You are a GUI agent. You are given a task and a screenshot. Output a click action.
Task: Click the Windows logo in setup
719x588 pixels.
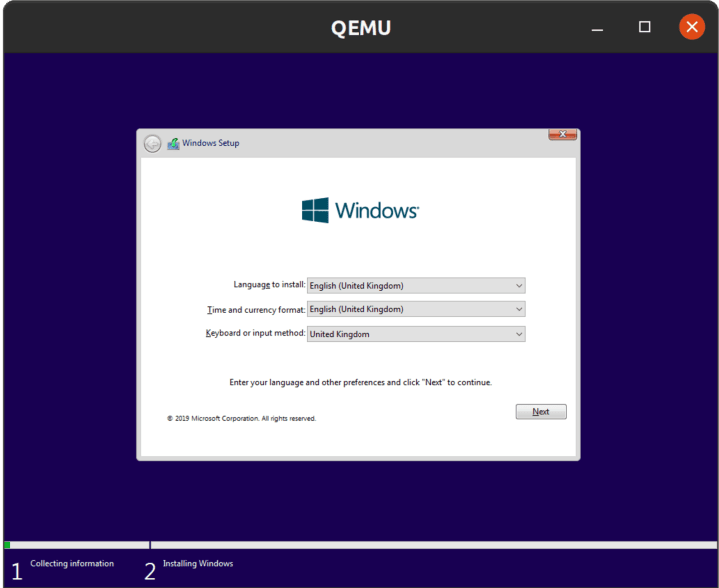[359, 210]
